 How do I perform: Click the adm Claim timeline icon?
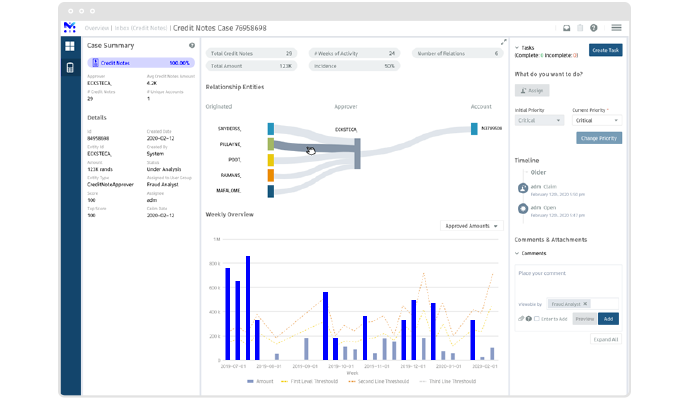pyautogui.click(x=523, y=188)
